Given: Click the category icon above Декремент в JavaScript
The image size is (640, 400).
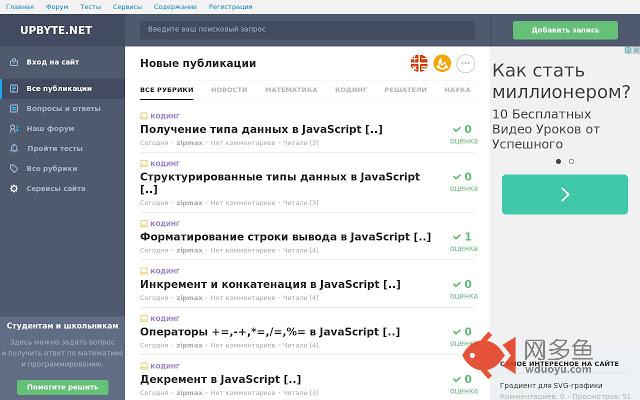Looking at the screenshot, I should [144, 366].
